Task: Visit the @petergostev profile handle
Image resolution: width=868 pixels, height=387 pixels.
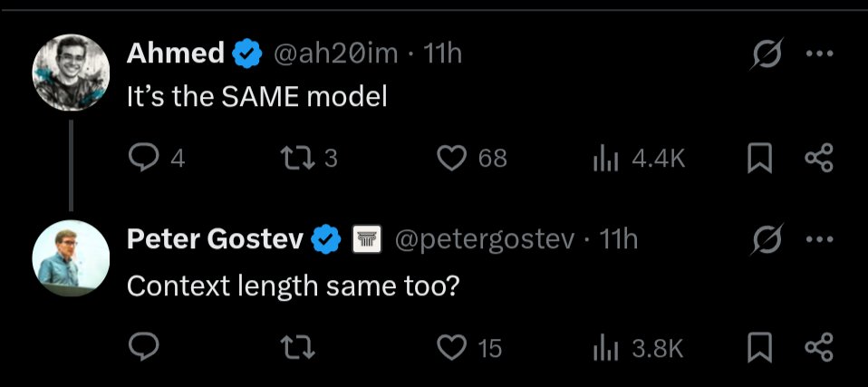Action: click(485, 240)
